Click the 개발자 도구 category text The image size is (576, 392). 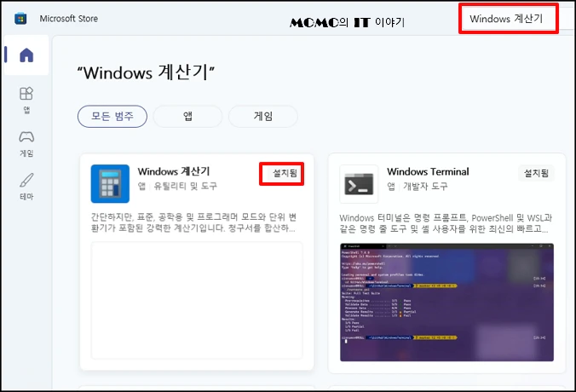425,187
